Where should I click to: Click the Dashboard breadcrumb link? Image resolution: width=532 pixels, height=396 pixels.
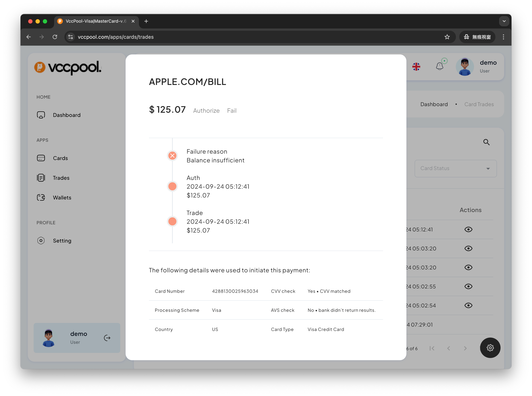click(434, 104)
